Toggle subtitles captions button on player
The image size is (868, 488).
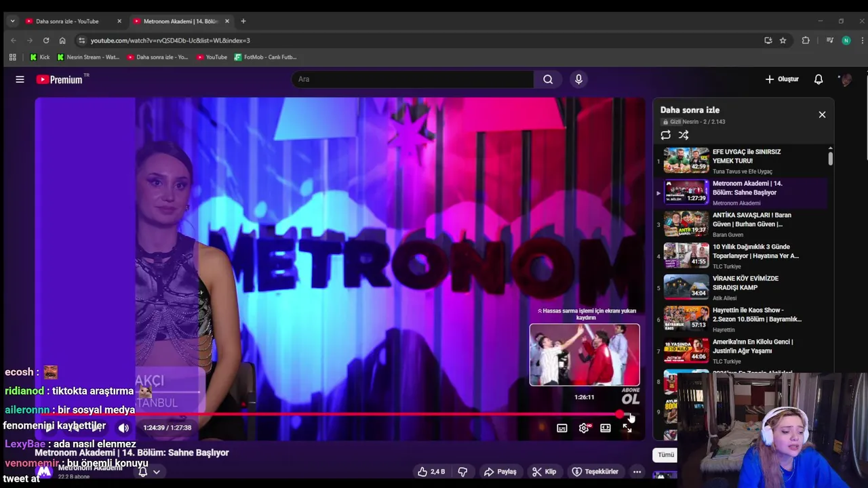(x=562, y=428)
